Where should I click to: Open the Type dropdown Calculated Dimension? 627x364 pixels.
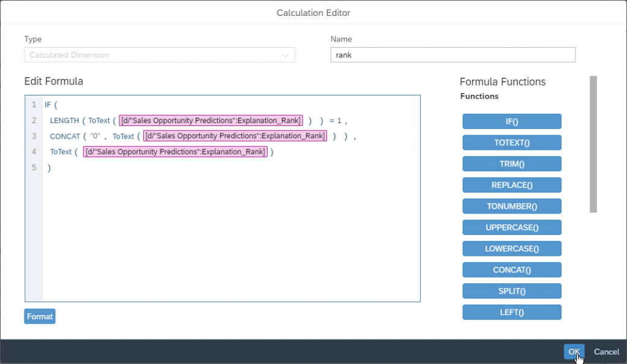click(160, 54)
